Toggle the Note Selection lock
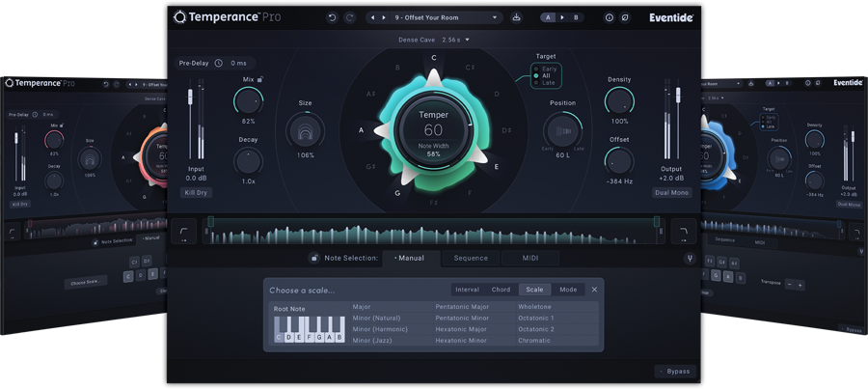 [313, 259]
